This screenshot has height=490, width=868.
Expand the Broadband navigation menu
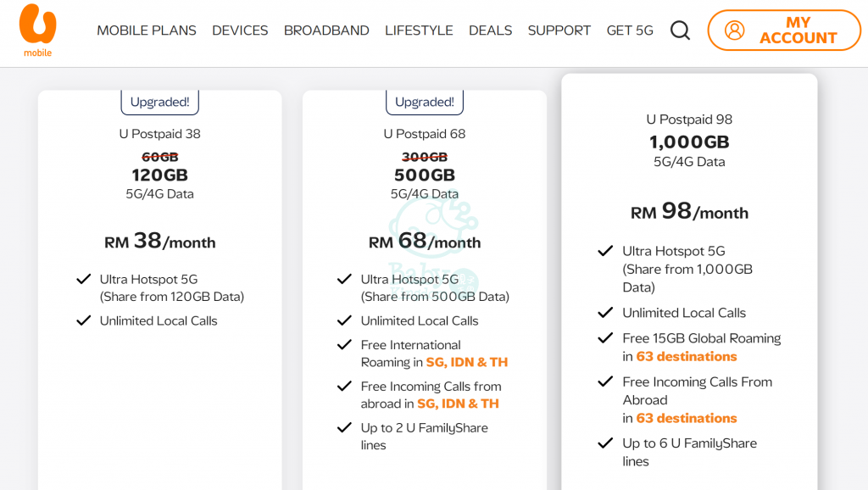point(326,31)
